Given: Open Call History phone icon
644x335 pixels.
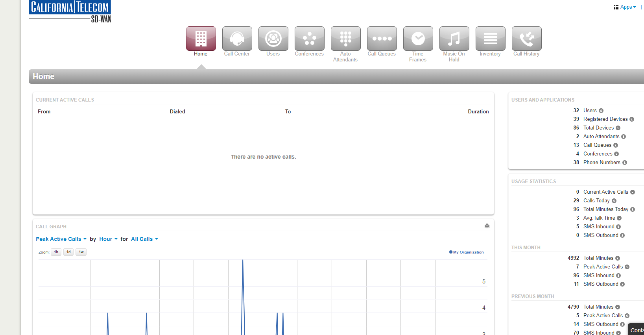Looking at the screenshot, I should pos(526,39).
